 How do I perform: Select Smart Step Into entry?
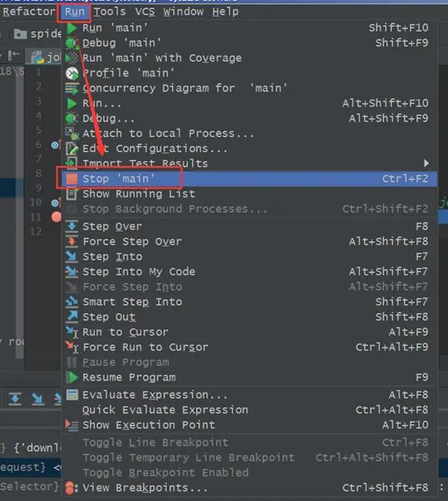[x=249, y=302]
